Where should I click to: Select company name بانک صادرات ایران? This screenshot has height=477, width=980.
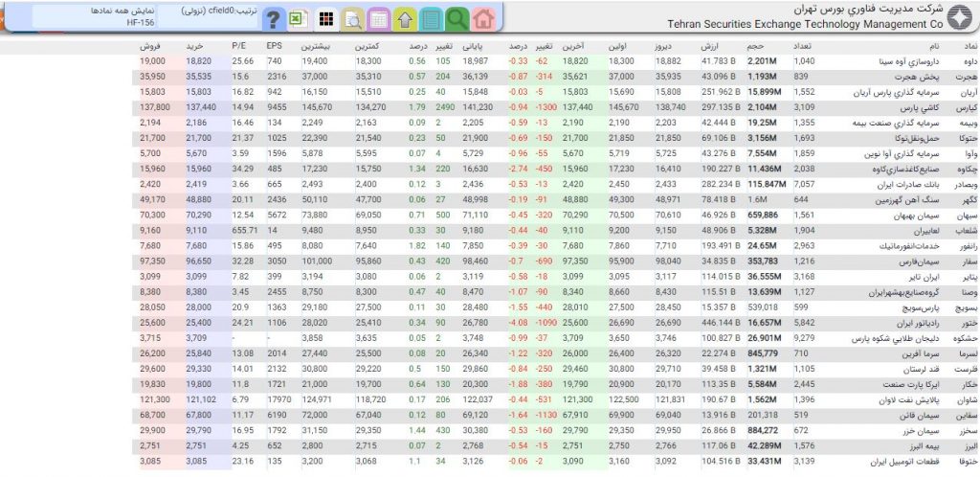pos(911,185)
